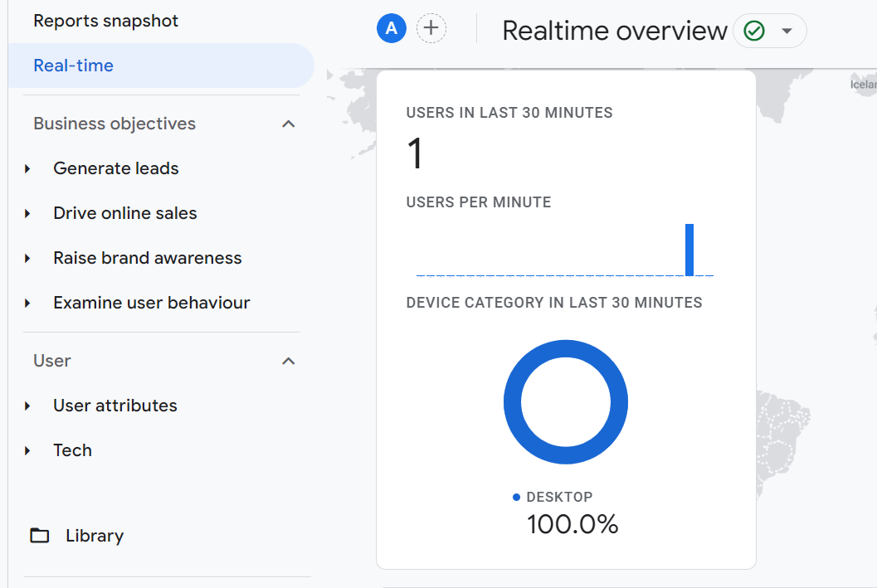The width and height of the screenshot is (877, 588).
Task: Select Real-time in the sidebar
Action: [x=74, y=66]
